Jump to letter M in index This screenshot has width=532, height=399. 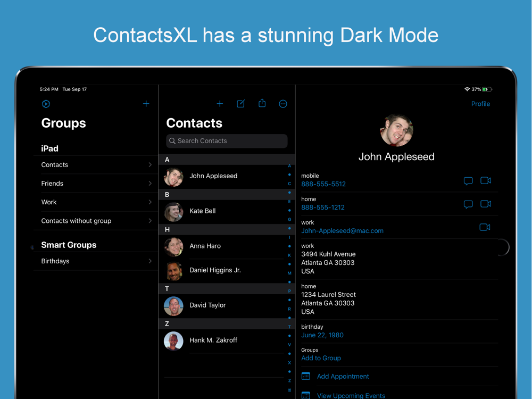tap(289, 273)
